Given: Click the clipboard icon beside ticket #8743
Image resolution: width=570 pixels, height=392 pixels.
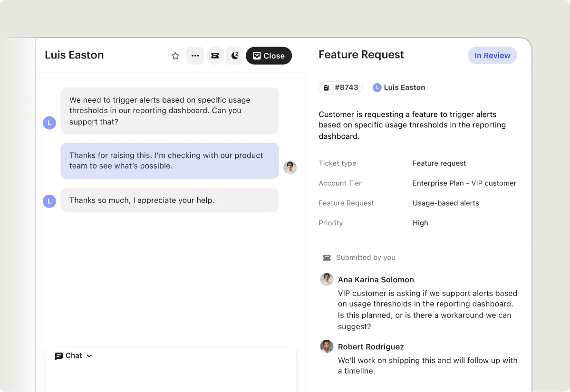Looking at the screenshot, I should pos(326,87).
